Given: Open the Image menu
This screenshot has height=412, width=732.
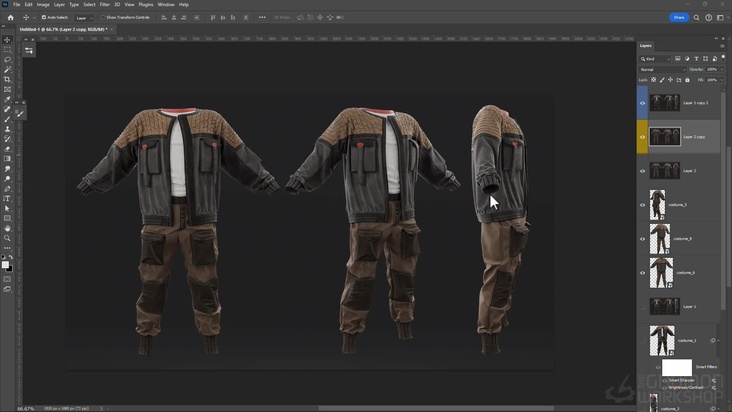Looking at the screenshot, I should tap(43, 5).
